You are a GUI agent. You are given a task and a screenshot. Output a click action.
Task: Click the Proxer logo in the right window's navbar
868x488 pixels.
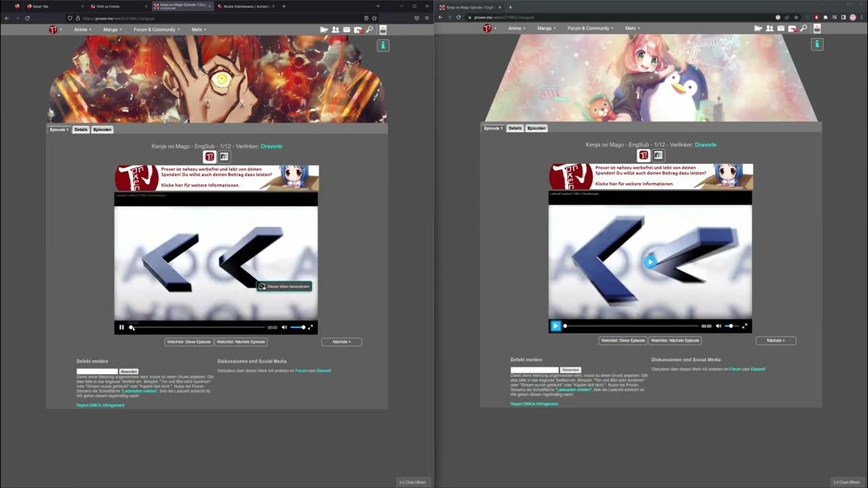pos(488,28)
